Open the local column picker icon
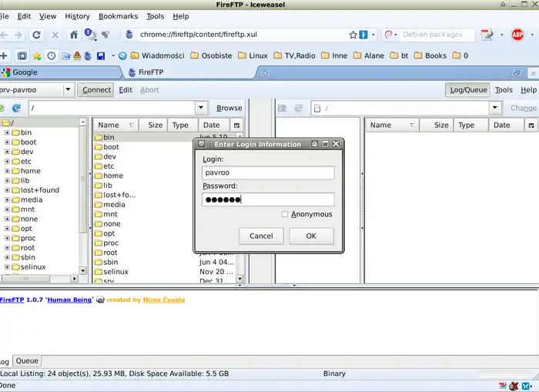Viewport: 539px width, 392px height. tap(236, 125)
